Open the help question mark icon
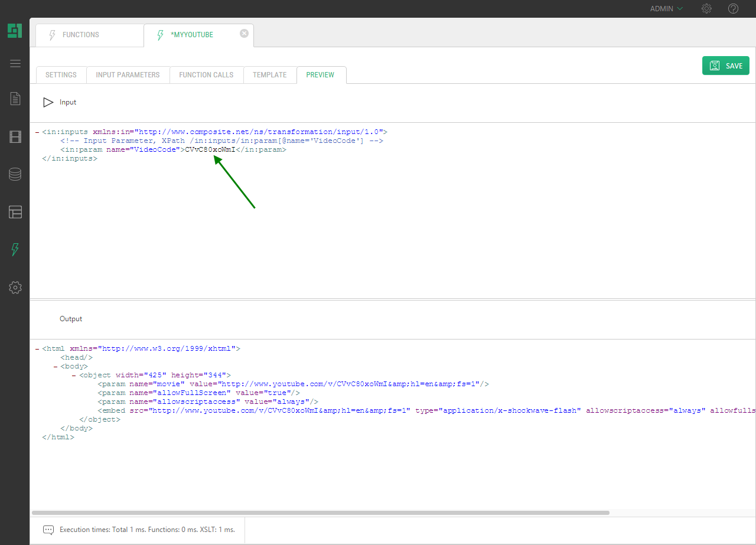The width and height of the screenshot is (756, 545). (733, 9)
